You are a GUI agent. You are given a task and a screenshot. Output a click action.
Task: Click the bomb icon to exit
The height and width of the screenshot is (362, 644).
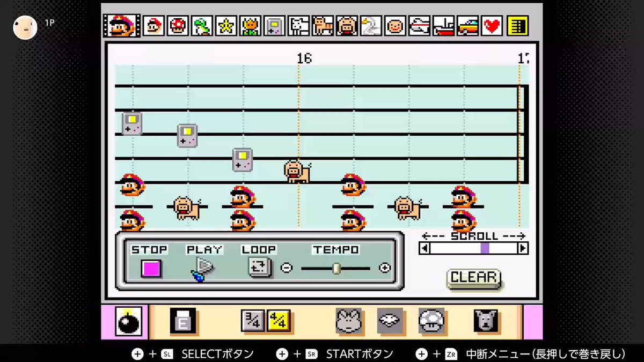tap(129, 322)
